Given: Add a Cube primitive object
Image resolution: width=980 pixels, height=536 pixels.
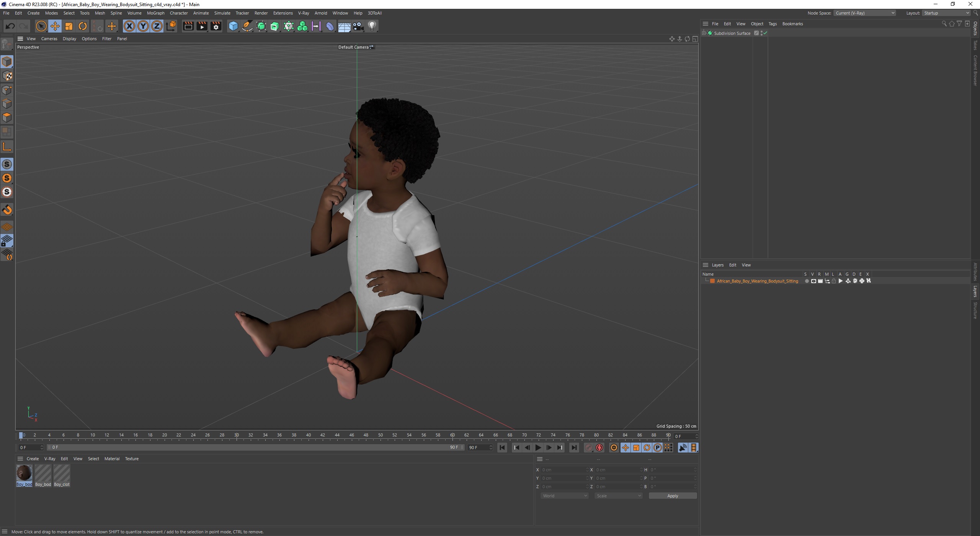Looking at the screenshot, I should pos(233,26).
